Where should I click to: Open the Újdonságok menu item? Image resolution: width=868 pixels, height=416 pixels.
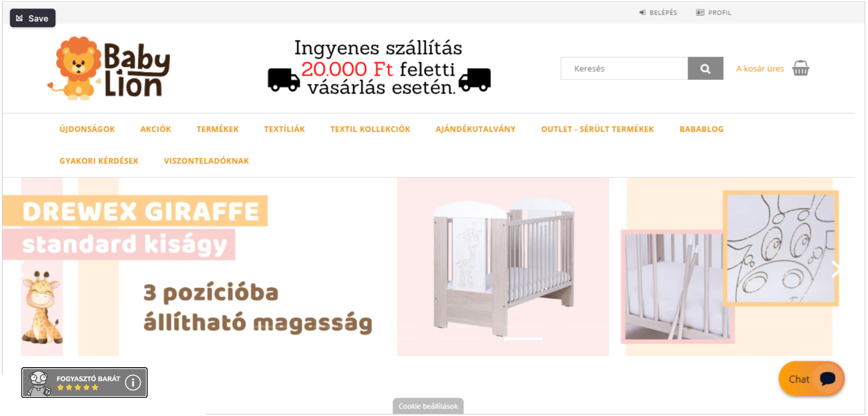pos(87,129)
